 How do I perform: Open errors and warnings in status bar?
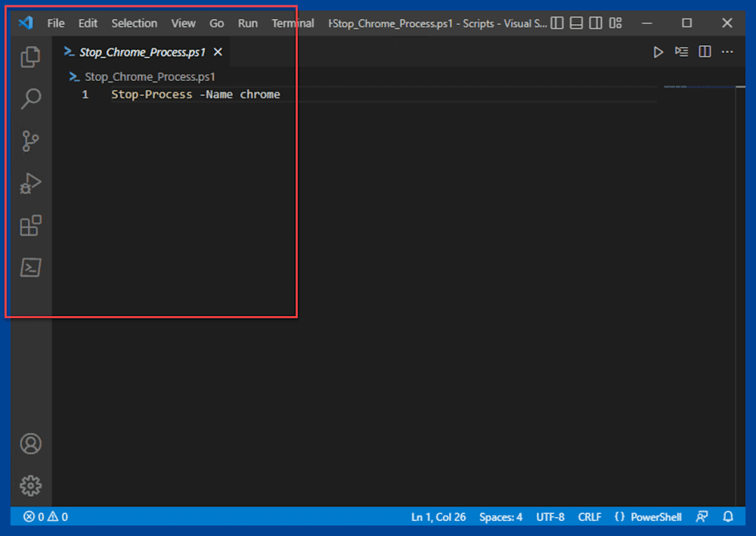(45, 516)
